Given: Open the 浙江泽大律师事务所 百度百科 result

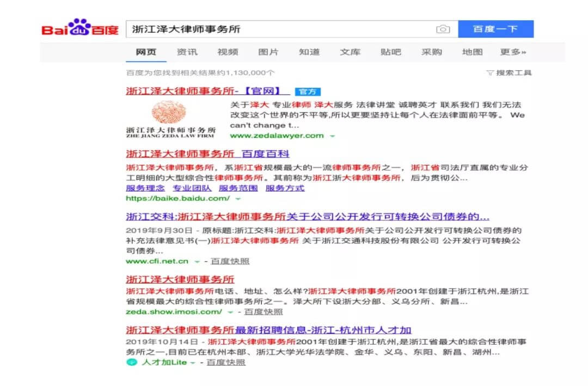Looking at the screenshot, I should (207, 154).
